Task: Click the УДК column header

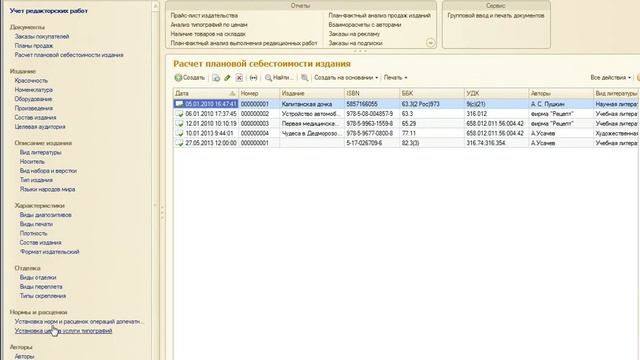Action: pos(496,93)
